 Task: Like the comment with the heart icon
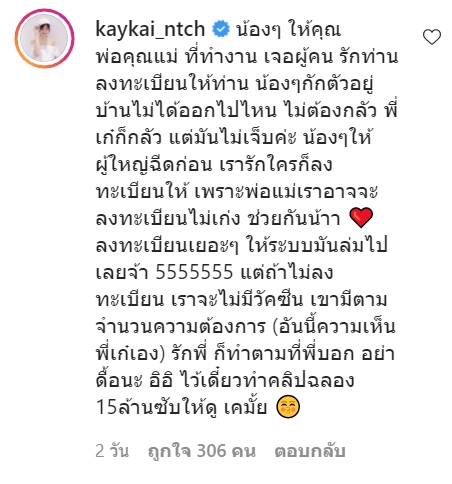click(432, 37)
